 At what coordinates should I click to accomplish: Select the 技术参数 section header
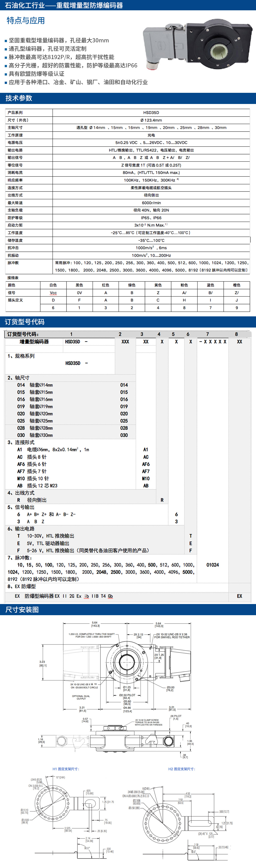click(x=19, y=98)
